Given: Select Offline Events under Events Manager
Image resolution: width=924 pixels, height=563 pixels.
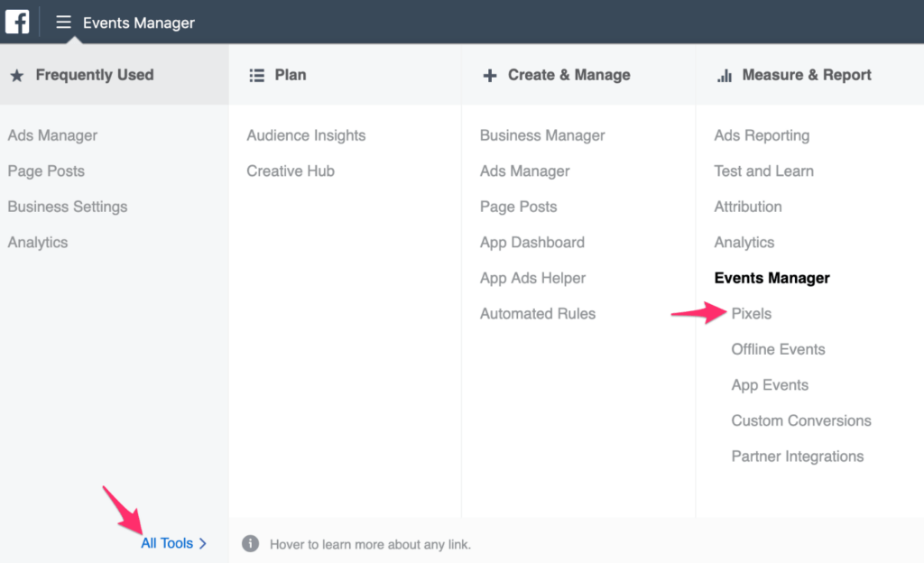Looking at the screenshot, I should click(x=778, y=349).
